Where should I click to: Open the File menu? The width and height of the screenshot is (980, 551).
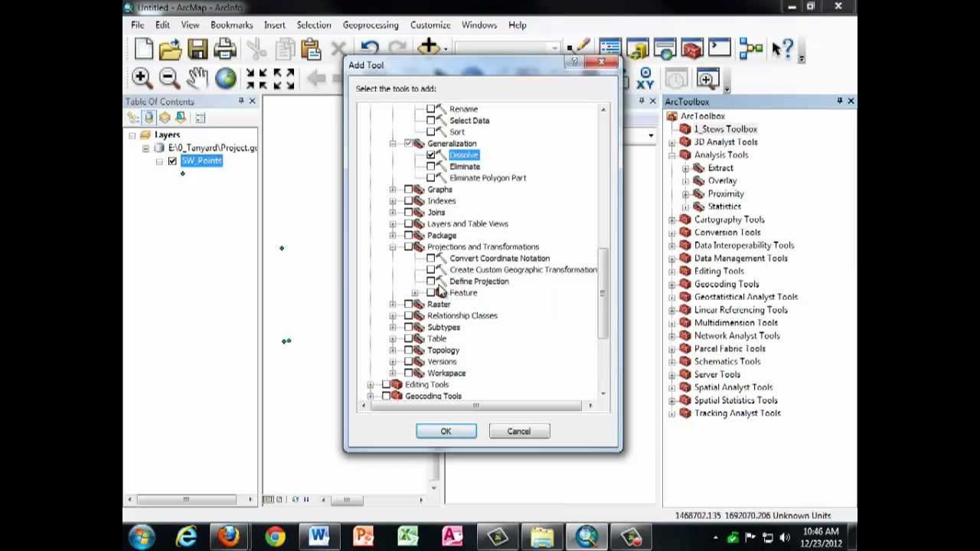tap(137, 25)
